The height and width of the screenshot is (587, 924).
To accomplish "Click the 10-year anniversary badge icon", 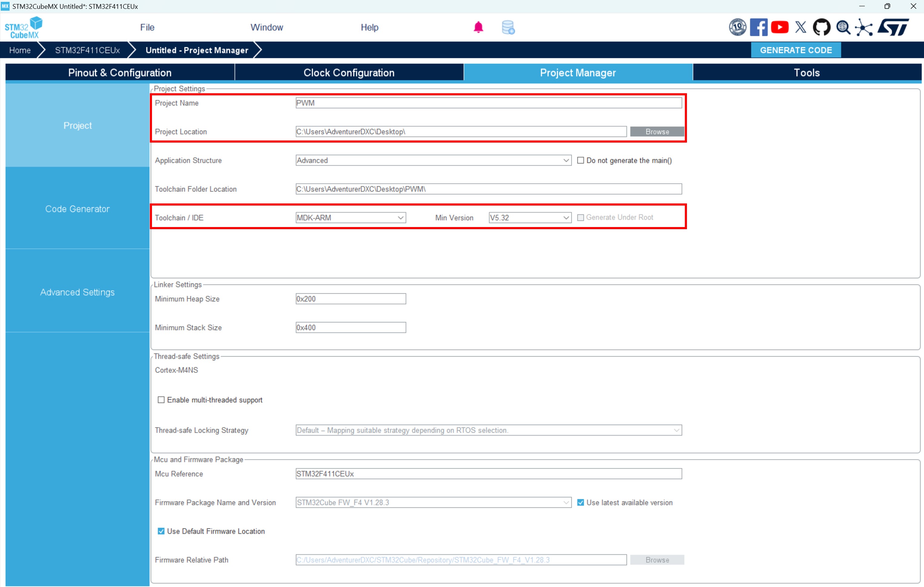I will 737,27.
